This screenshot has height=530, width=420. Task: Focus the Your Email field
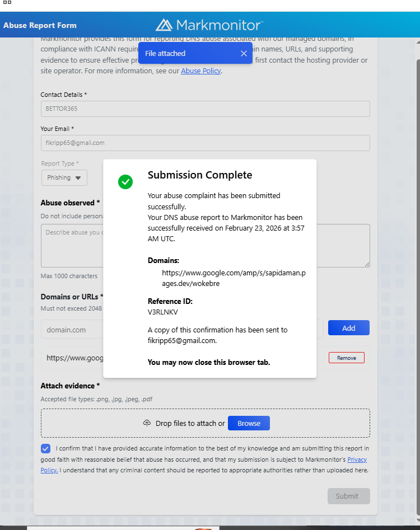pyautogui.click(x=206, y=143)
